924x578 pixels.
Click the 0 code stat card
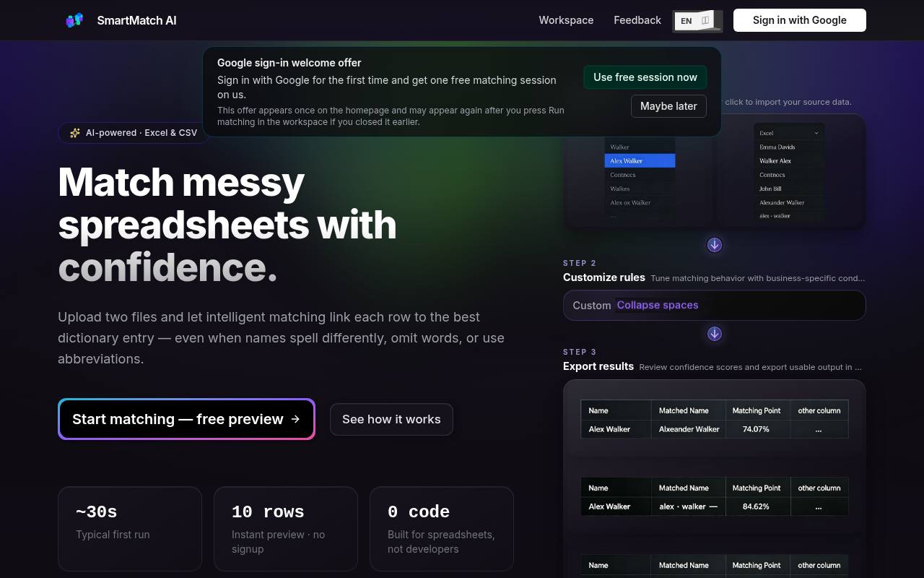442,529
